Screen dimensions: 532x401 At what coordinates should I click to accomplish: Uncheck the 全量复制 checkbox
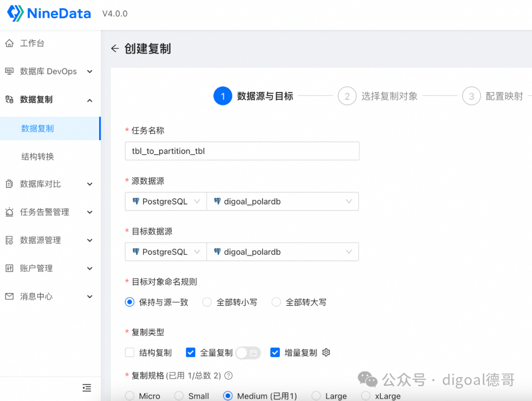click(x=191, y=352)
